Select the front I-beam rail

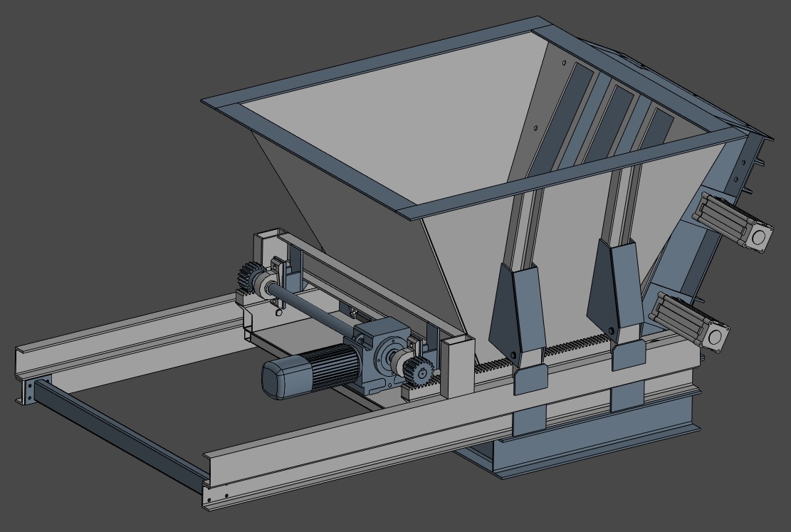click(356, 442)
